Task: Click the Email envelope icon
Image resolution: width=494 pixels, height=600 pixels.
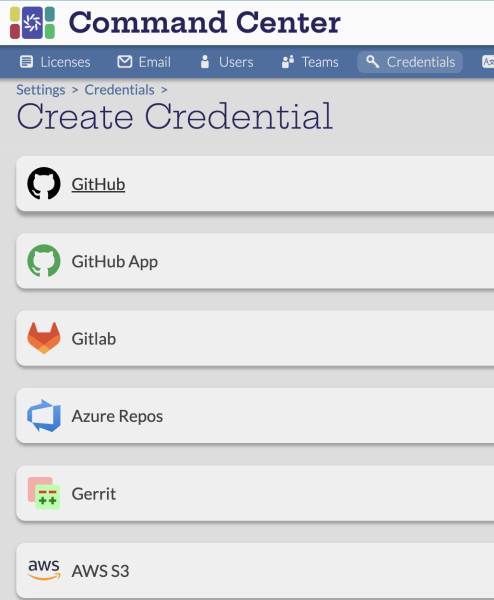Action: [125, 62]
